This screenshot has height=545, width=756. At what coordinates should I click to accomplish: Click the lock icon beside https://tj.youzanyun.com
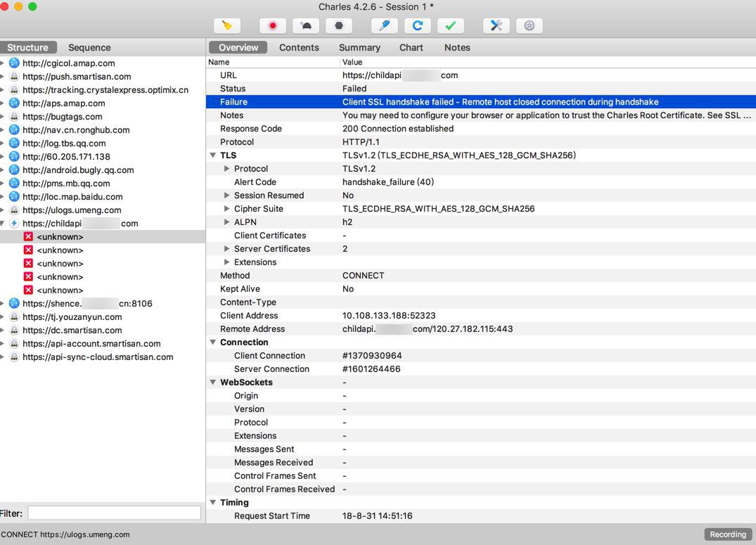coord(14,317)
